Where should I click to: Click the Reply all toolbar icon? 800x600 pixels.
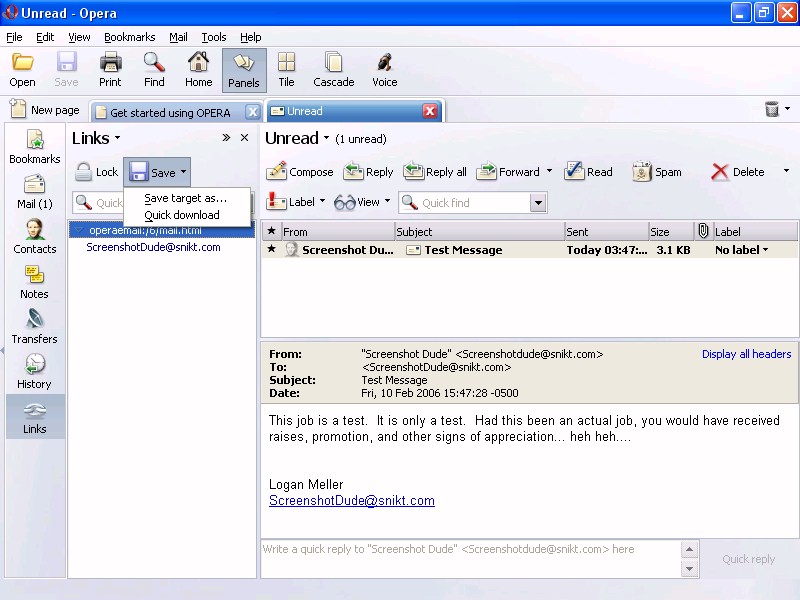[414, 172]
